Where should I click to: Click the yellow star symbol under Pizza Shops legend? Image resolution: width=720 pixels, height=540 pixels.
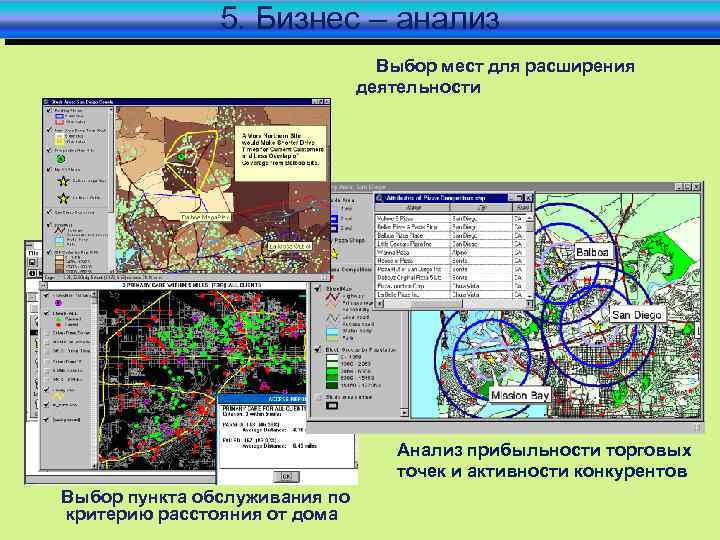334,253
